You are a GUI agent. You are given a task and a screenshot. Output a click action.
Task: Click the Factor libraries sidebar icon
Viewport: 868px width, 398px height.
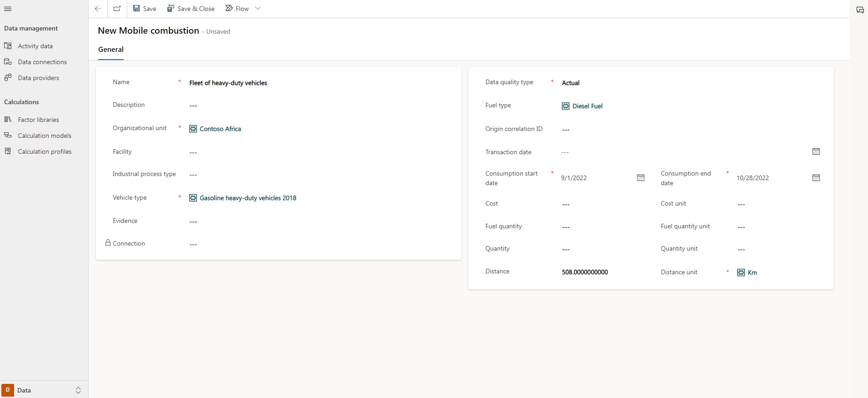tap(8, 120)
